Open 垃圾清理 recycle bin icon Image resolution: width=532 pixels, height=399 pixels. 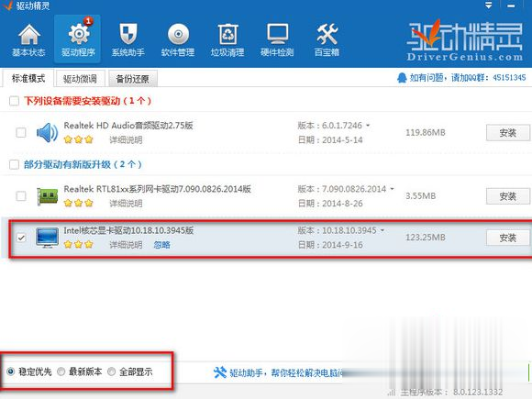[x=227, y=34]
